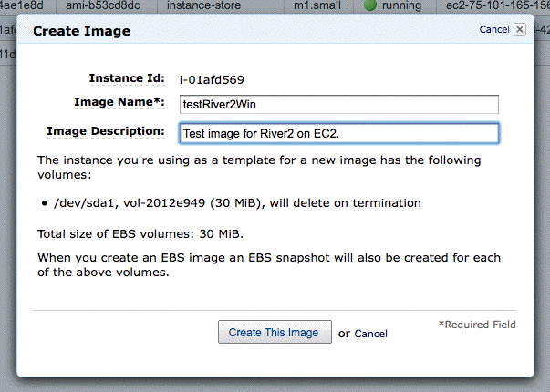The image size is (550, 392).
Task: Click the Total size of EBS volumes text
Action: click(x=138, y=232)
